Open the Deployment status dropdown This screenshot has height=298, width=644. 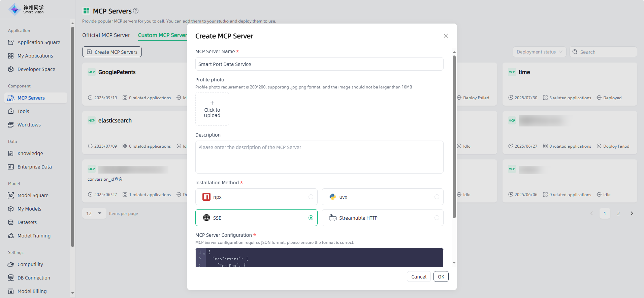[x=539, y=52]
